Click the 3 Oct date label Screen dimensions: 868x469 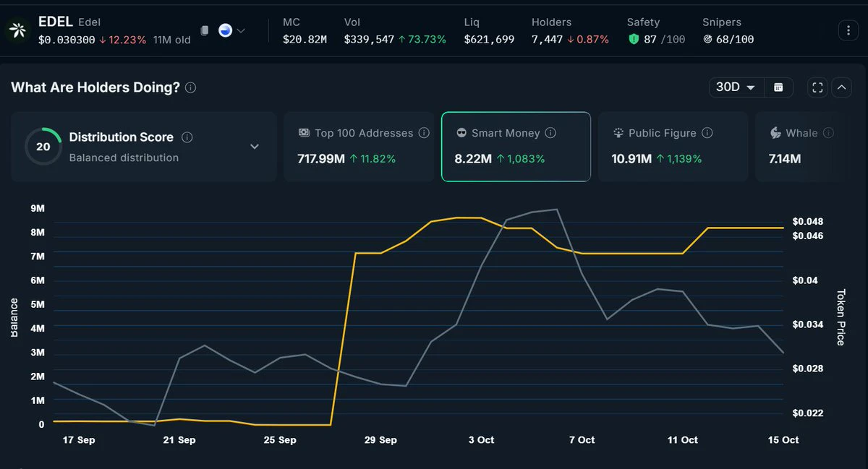coord(481,439)
